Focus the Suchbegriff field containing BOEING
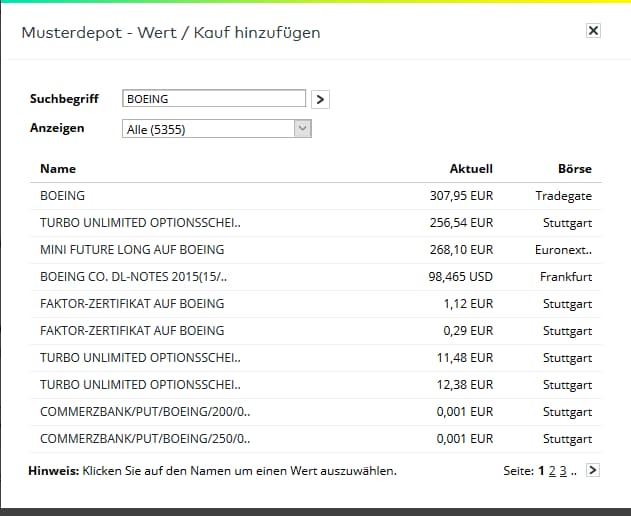The image size is (631, 516). pyautogui.click(x=214, y=99)
